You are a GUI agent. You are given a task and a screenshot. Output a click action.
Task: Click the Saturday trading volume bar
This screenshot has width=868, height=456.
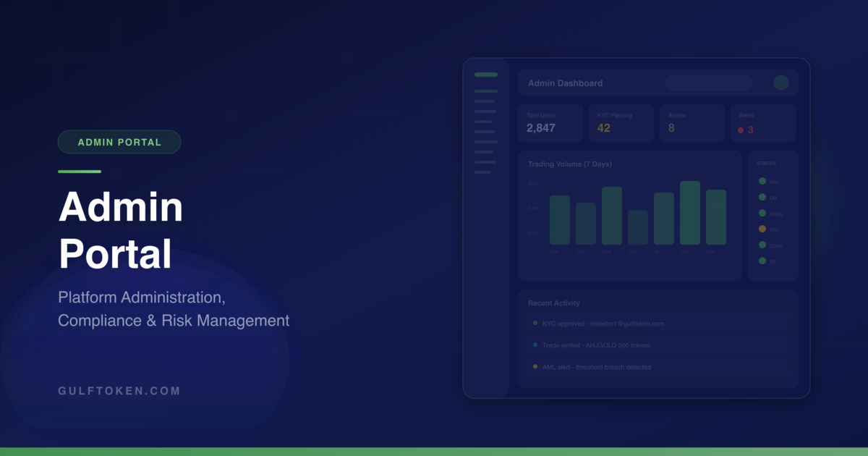(x=690, y=213)
